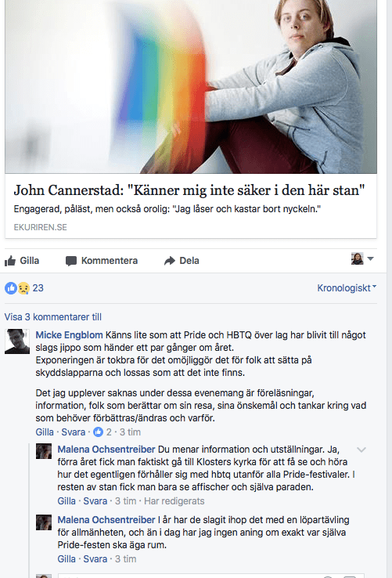The image size is (392, 578).
Task: Open Micke Engblom's profile picture
Action: click(x=17, y=341)
